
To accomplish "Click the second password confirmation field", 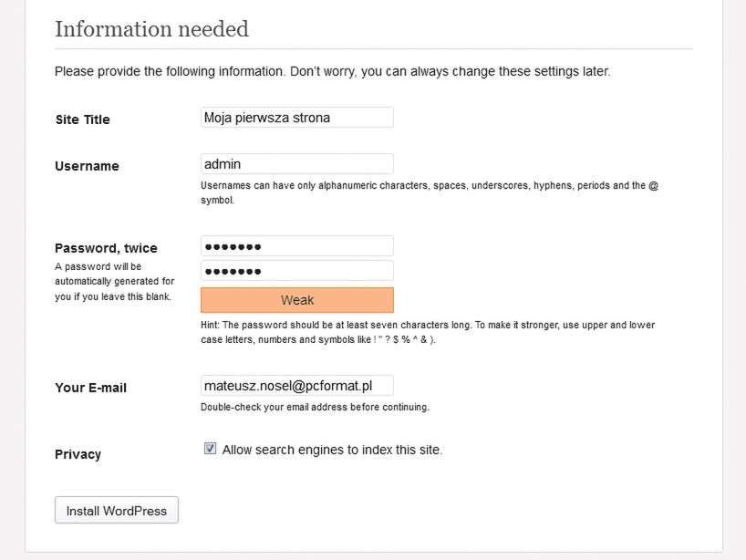I will 296,271.
